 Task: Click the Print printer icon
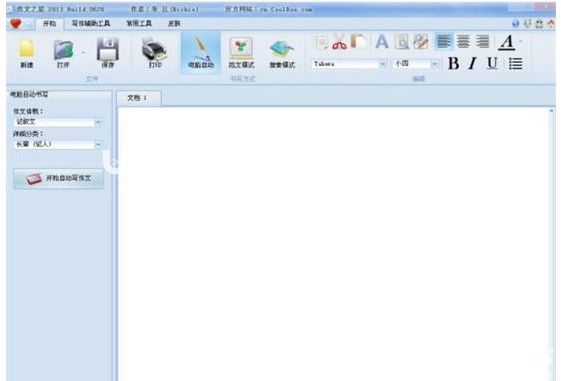[155, 53]
